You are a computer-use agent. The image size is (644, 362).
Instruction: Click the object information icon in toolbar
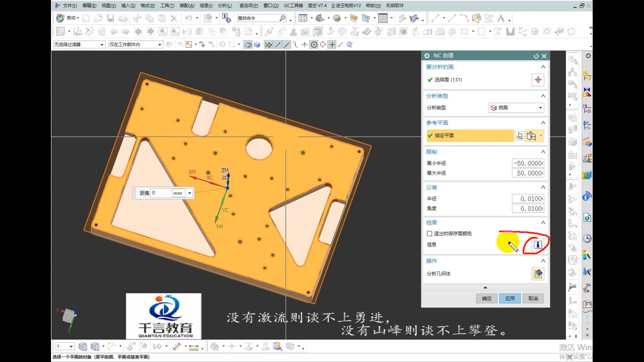click(x=226, y=18)
